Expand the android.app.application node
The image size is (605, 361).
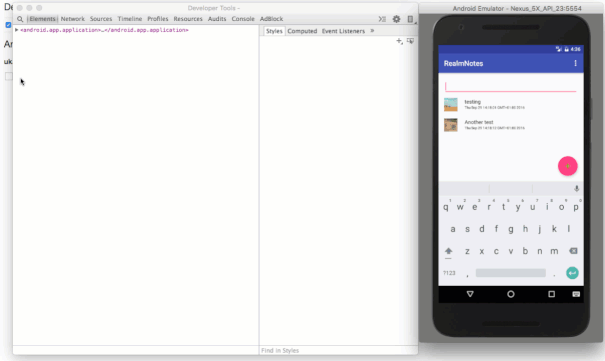(17, 30)
